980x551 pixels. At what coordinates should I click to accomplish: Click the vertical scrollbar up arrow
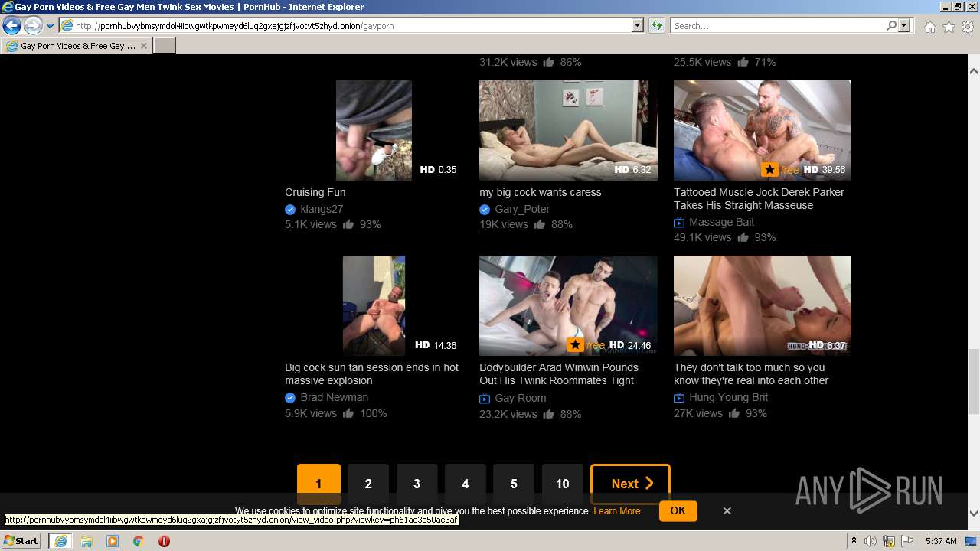coord(973,70)
